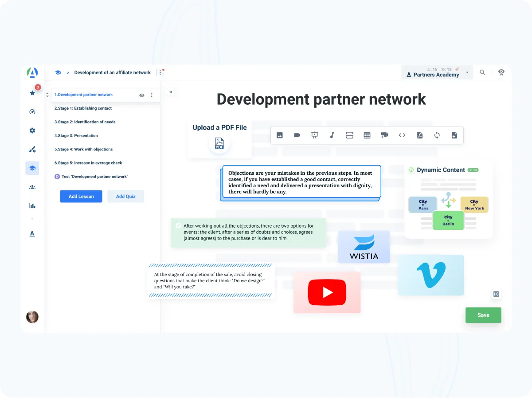Toggle visibility eye on Development partner network lesson
Screen dimensions: 532x398
[x=142, y=95]
